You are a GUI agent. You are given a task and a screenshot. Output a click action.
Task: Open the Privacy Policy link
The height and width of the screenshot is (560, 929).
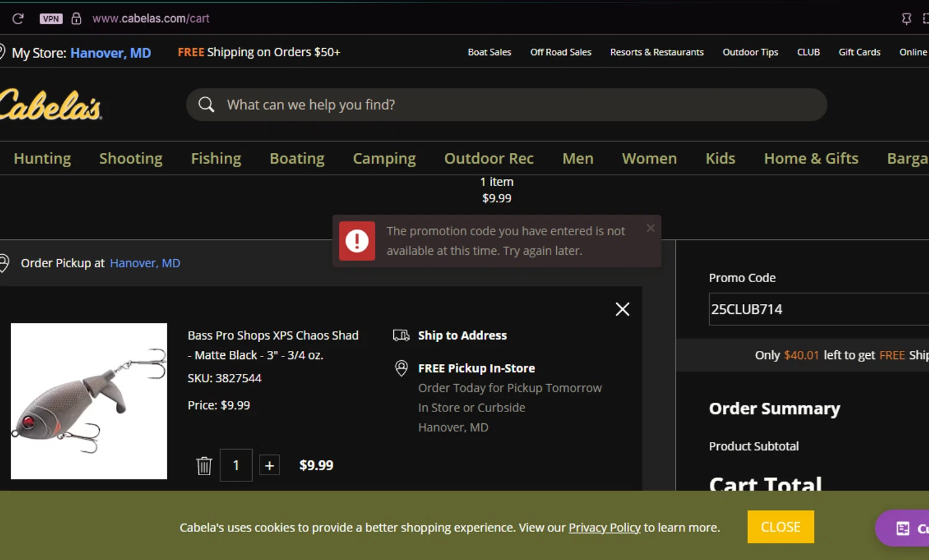point(604,528)
